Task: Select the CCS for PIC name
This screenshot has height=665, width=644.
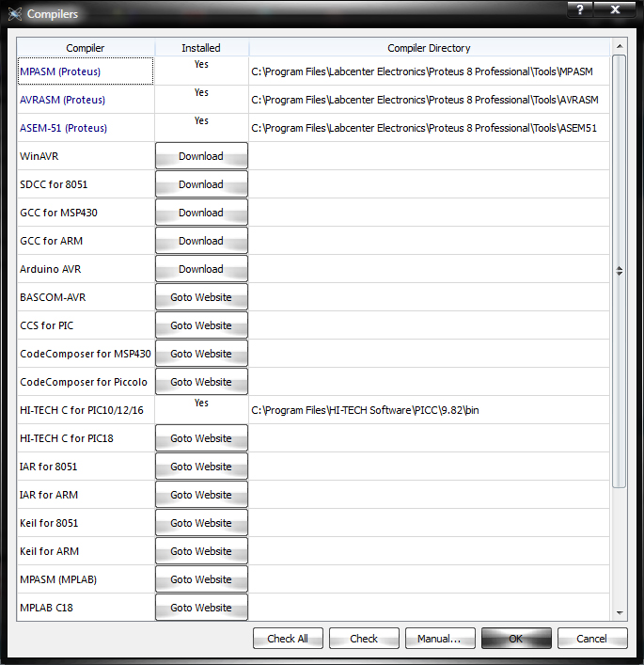Action: coord(47,325)
